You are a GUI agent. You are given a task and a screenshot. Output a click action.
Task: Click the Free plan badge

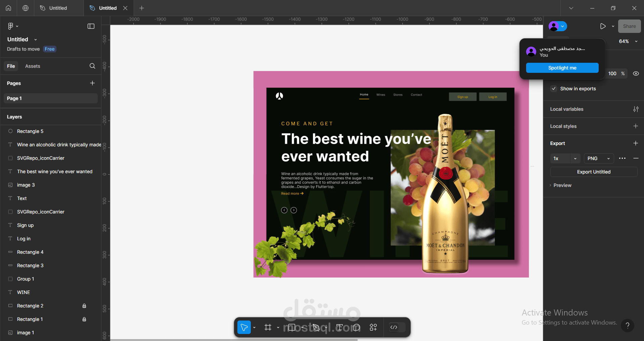click(50, 49)
